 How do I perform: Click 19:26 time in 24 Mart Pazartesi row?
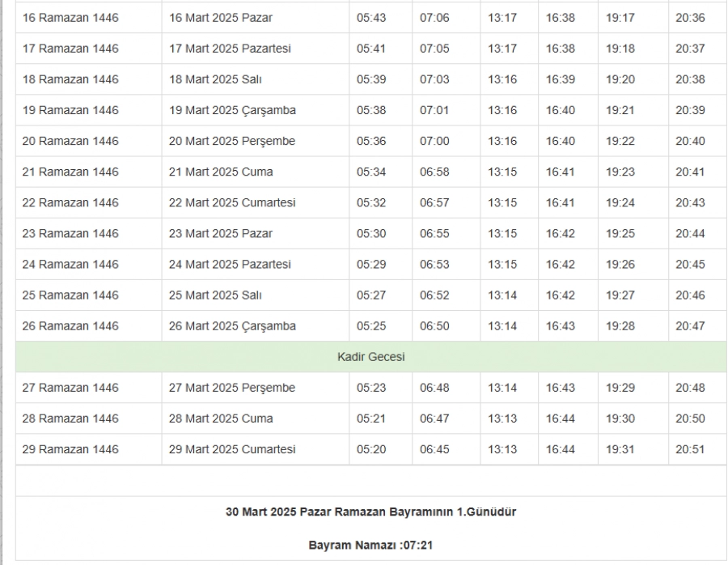click(620, 264)
